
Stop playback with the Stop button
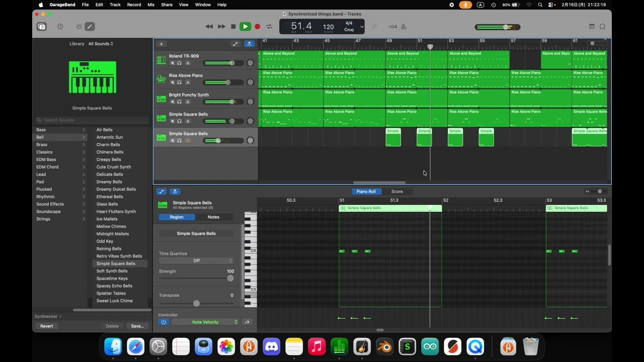tap(233, 27)
